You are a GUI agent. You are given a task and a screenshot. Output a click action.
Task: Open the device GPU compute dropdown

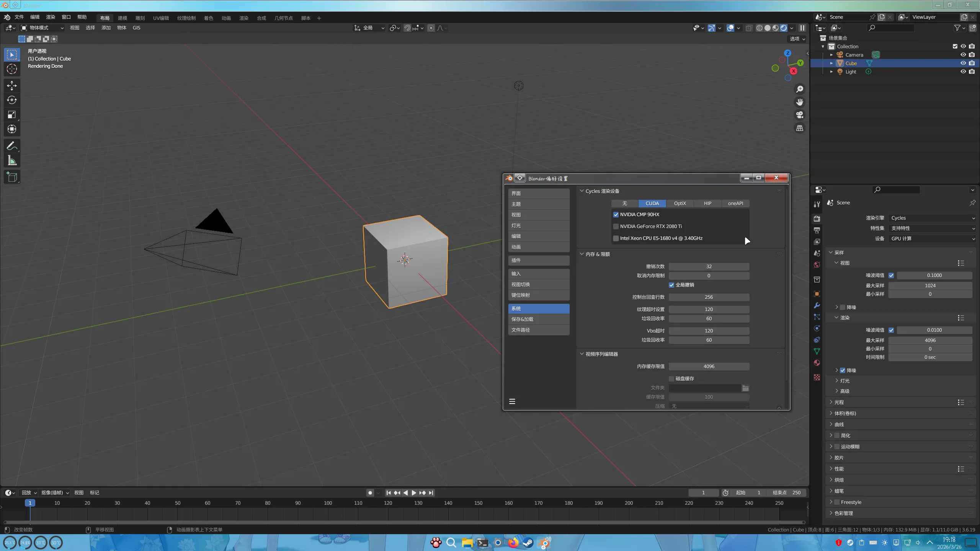(x=932, y=239)
